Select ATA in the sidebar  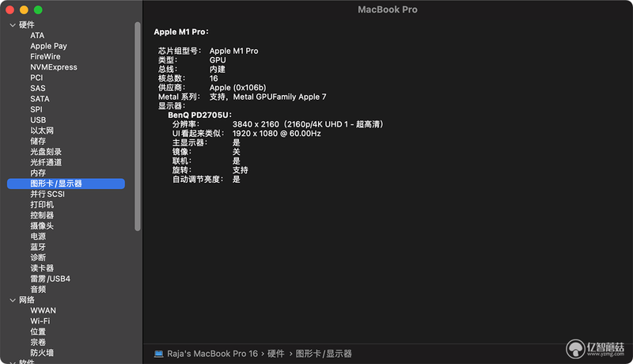coord(37,36)
